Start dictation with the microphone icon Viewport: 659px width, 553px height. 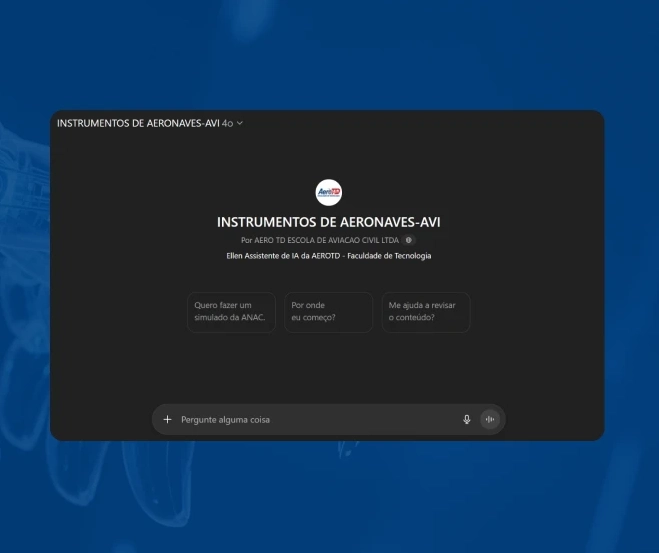click(x=466, y=420)
